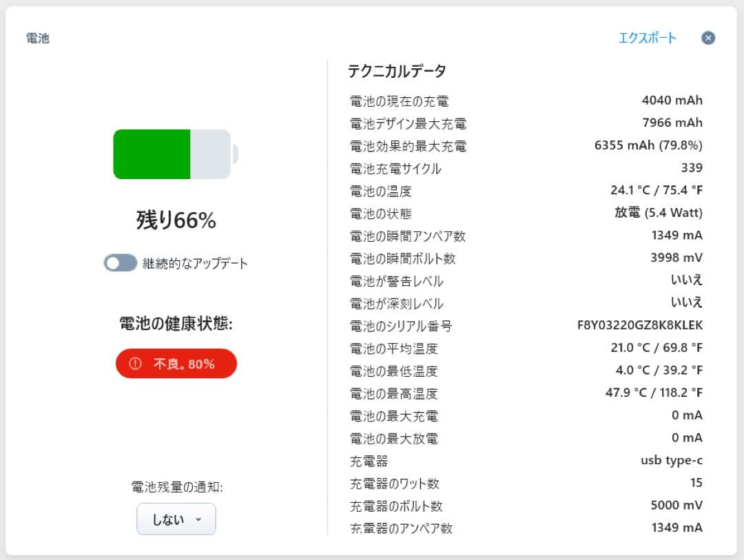
Task: Click the green battery graphic icon
Action: point(172,154)
